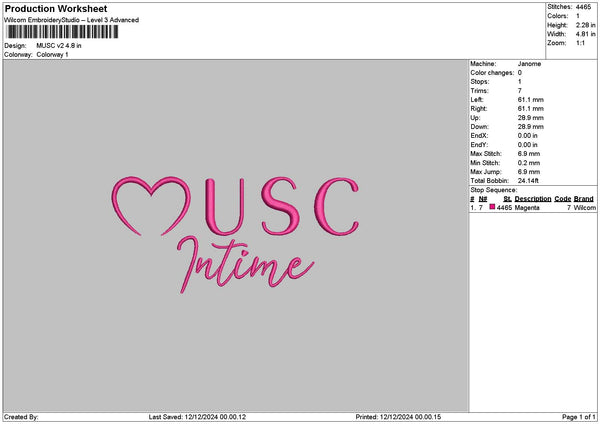
Task: Click the EndY 0.00 in value
Action: (x=528, y=145)
